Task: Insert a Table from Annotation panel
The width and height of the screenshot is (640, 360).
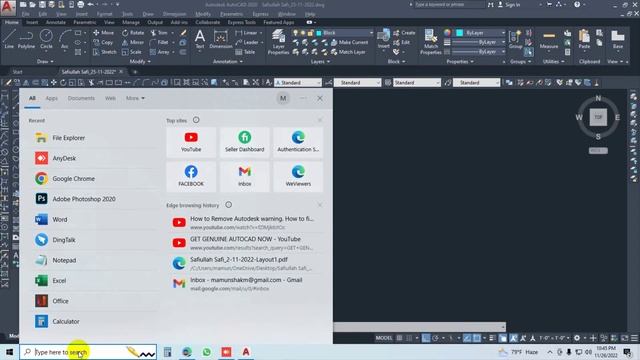Action: click(245, 52)
